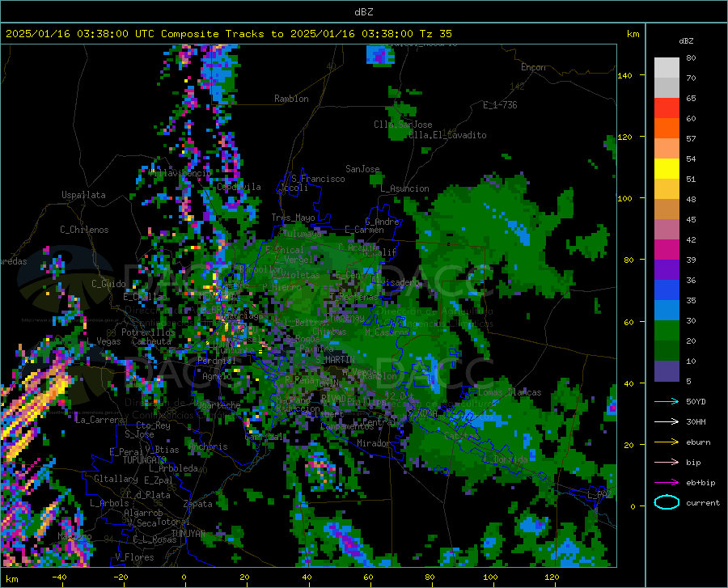Click the 'dBZ' title in top header bar

(363, 12)
